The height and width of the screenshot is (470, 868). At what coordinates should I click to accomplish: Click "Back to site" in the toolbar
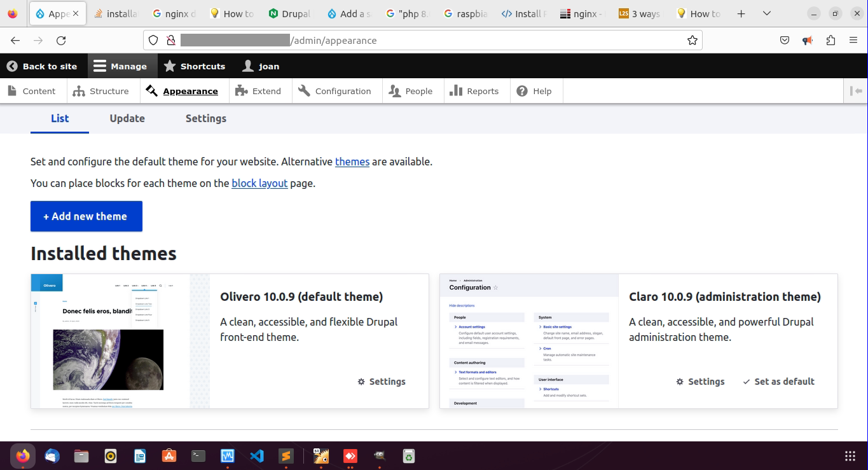click(x=42, y=66)
